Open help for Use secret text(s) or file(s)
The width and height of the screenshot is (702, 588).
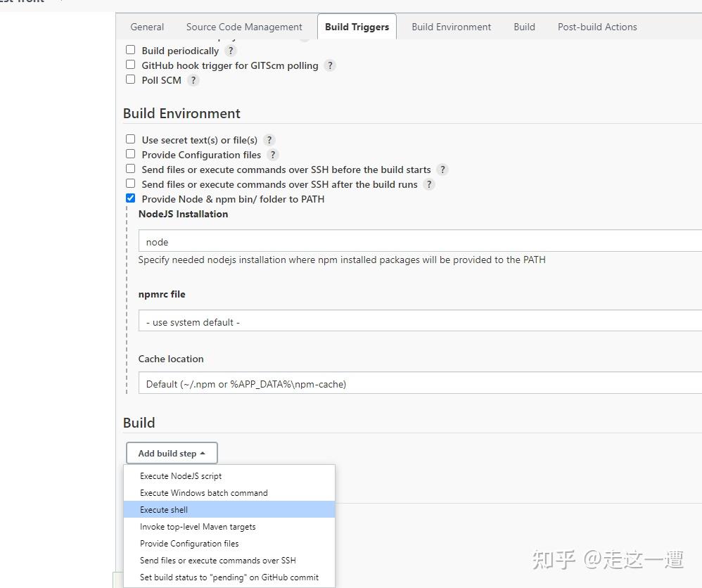(269, 140)
